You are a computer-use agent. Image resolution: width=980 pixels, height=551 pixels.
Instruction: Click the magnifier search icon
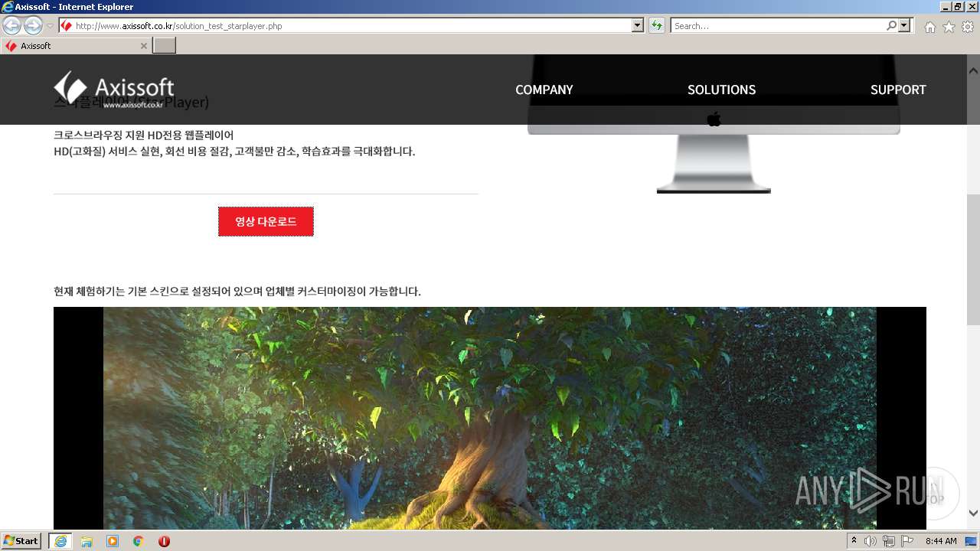point(891,26)
